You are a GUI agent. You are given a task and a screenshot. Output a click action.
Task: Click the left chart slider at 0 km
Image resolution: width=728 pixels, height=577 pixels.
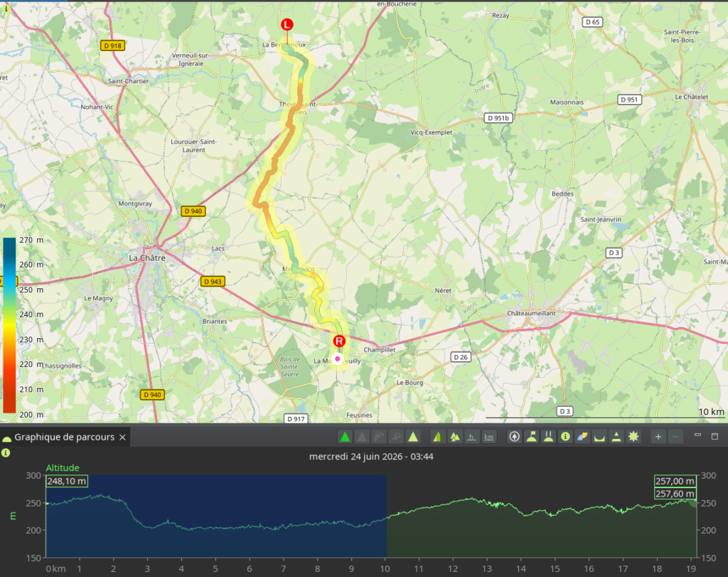pyautogui.click(x=46, y=516)
